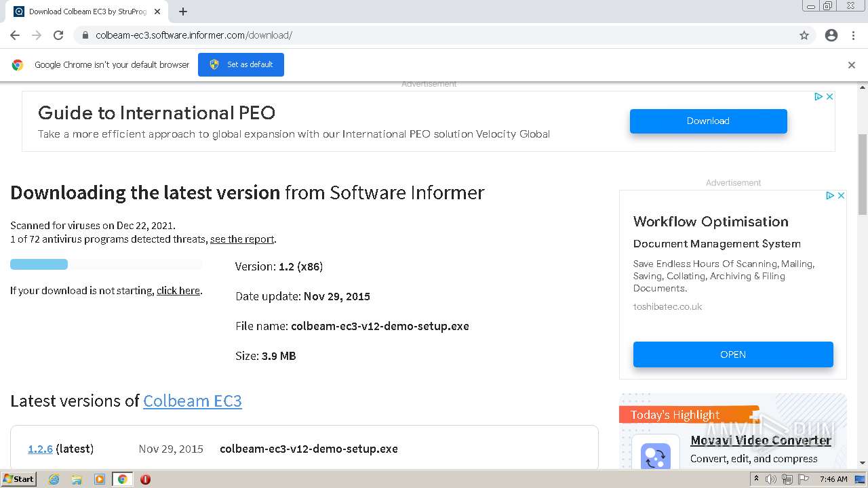
Task: Open Windows Explorer folder from the taskbar
Action: (x=77, y=479)
